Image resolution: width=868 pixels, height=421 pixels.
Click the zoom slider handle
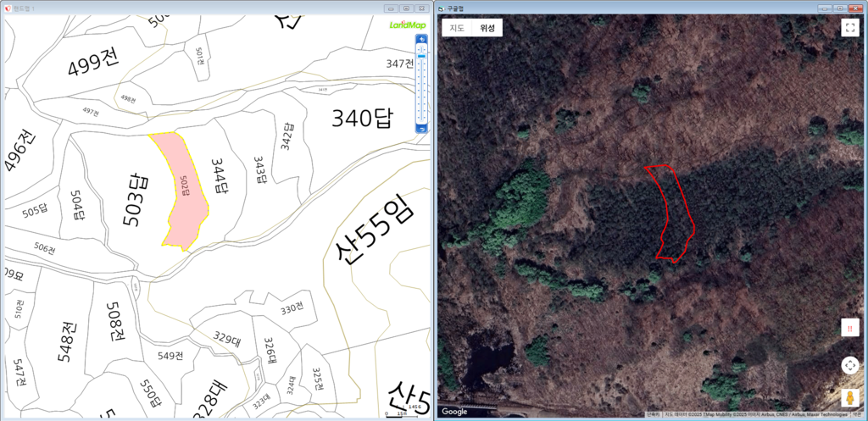click(x=422, y=56)
